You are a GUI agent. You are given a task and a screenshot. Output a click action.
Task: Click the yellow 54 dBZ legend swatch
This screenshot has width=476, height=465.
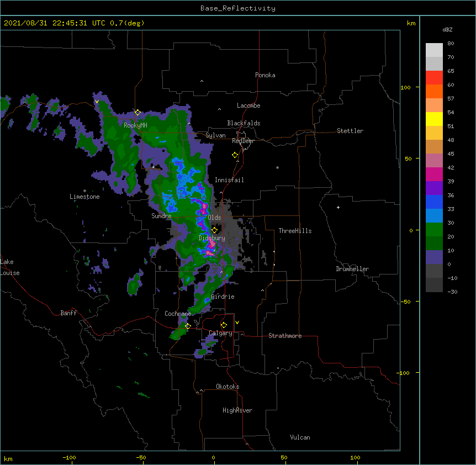click(434, 119)
